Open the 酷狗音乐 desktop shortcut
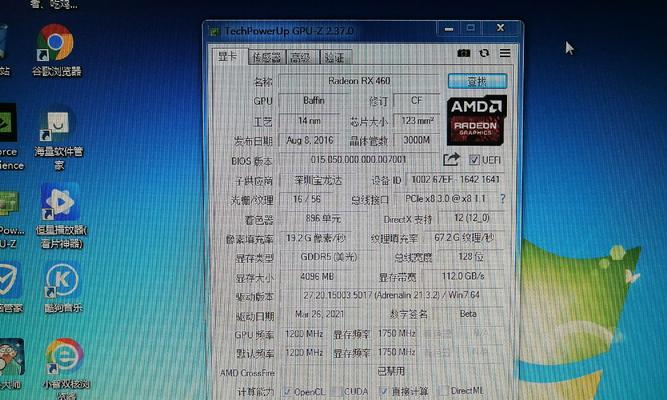The height and width of the screenshot is (400, 667). click(x=63, y=288)
